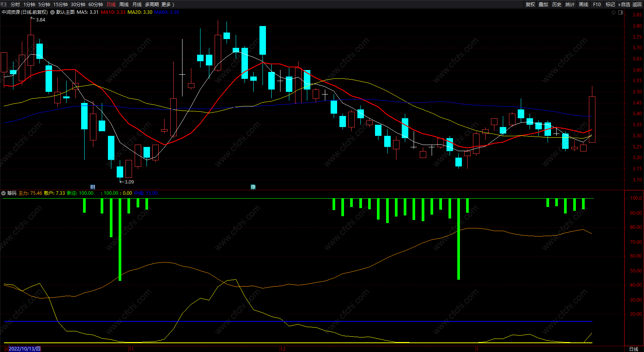
Task: Click the 筹码 indicator name
Action: (12, 193)
